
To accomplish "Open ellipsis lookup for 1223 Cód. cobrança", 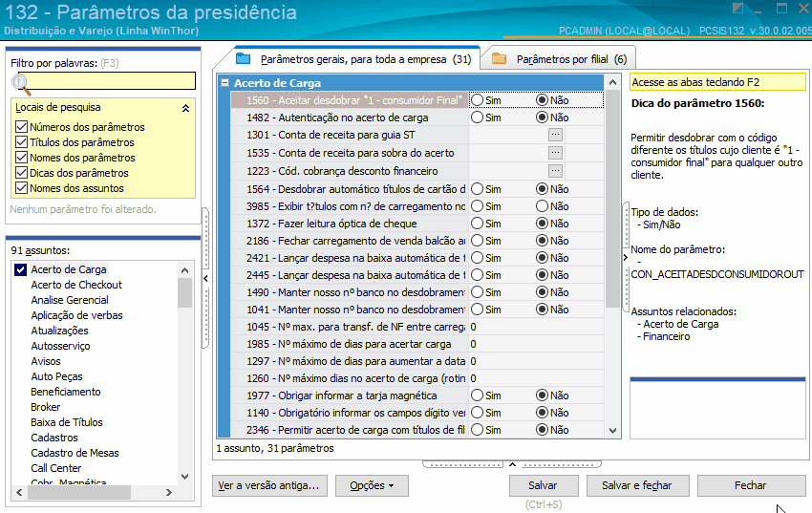I will click(x=555, y=171).
